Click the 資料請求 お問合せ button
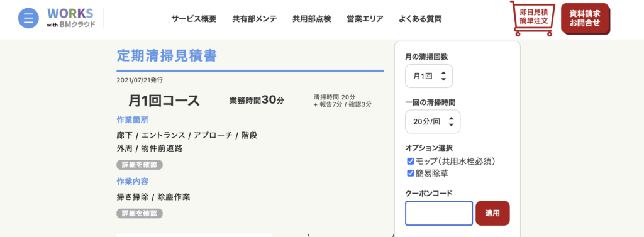 click(585, 18)
